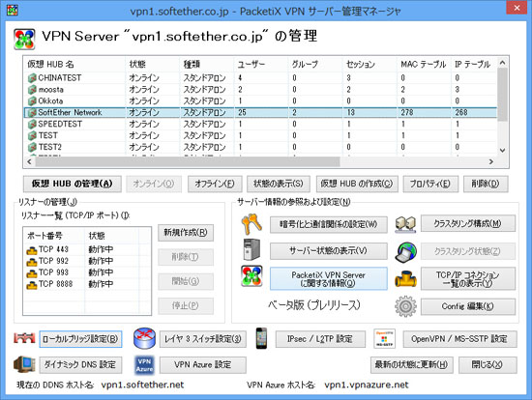The width and height of the screenshot is (532, 400).
Task: Click hub list scroll down arrow
Action: pyautogui.click(x=502, y=150)
